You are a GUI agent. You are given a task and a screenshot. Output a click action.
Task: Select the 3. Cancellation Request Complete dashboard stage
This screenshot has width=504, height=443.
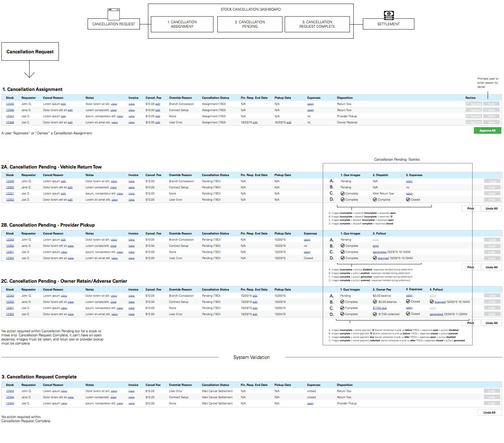[317, 24]
